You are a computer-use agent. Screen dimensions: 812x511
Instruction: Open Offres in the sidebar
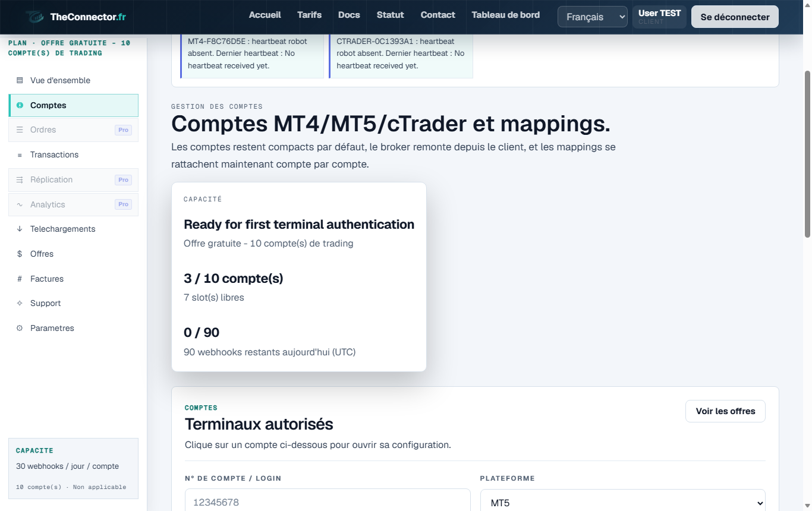click(x=74, y=254)
